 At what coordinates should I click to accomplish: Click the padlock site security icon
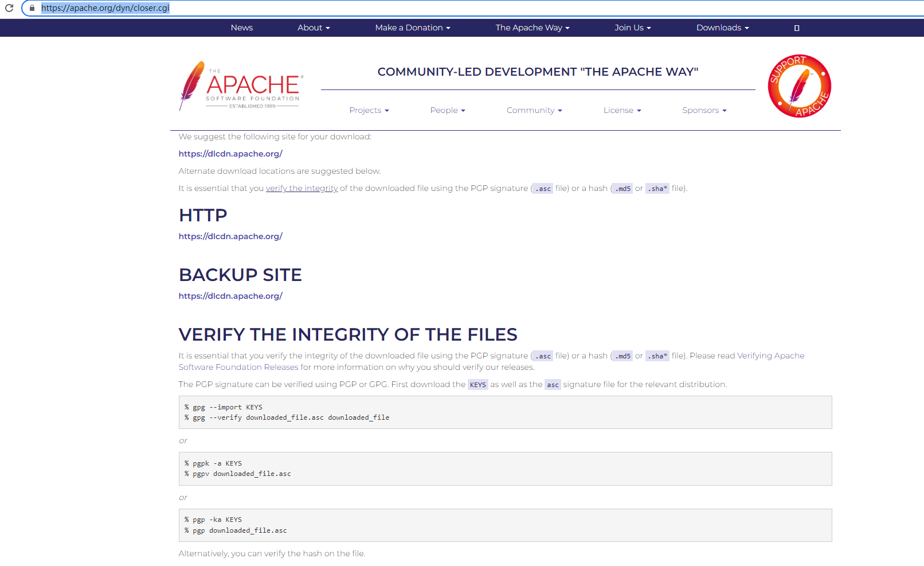pyautogui.click(x=32, y=8)
